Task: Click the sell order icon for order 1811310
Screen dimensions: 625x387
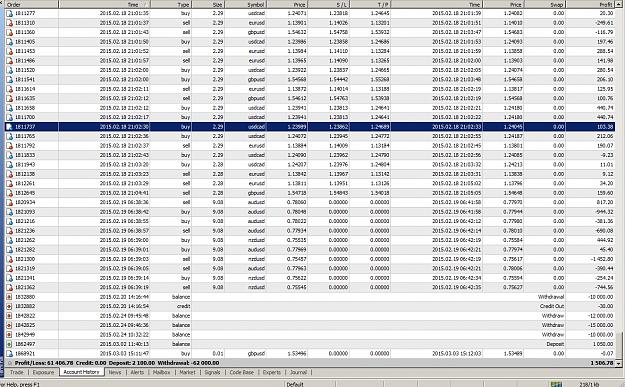Action: (x=10, y=23)
